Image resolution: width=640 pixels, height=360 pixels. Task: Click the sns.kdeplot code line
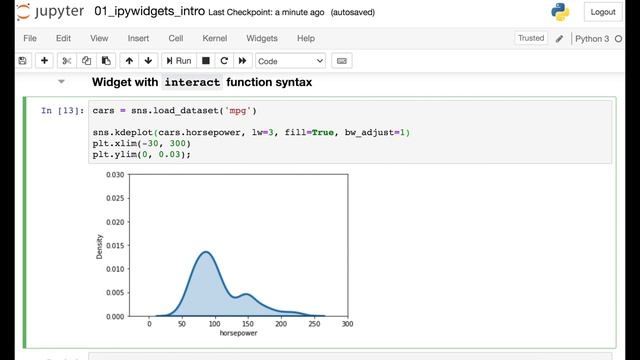[x=251, y=132]
